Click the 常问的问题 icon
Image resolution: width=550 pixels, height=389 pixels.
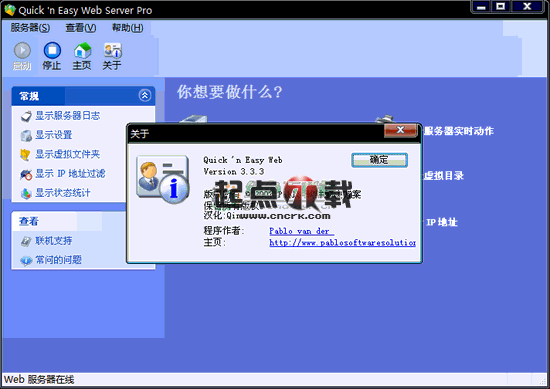click(26, 261)
